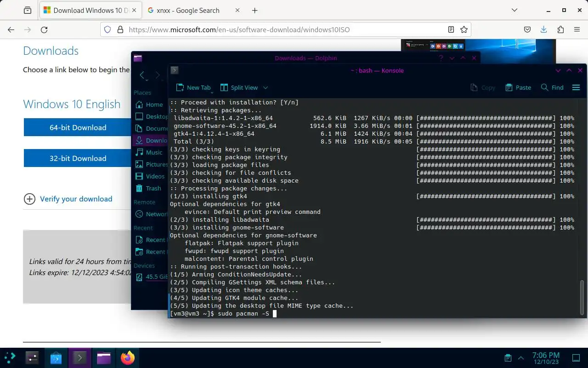Click the show desktop button in the panel

click(x=576, y=358)
